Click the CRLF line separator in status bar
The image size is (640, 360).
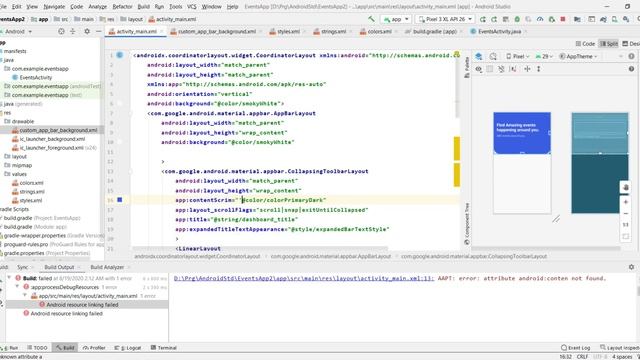[x=582, y=357]
